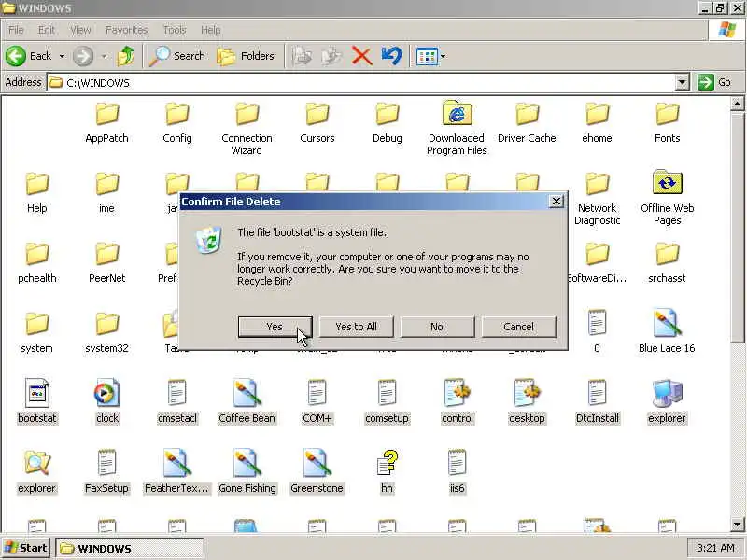Click the blue Undo toolbar icon

391,56
